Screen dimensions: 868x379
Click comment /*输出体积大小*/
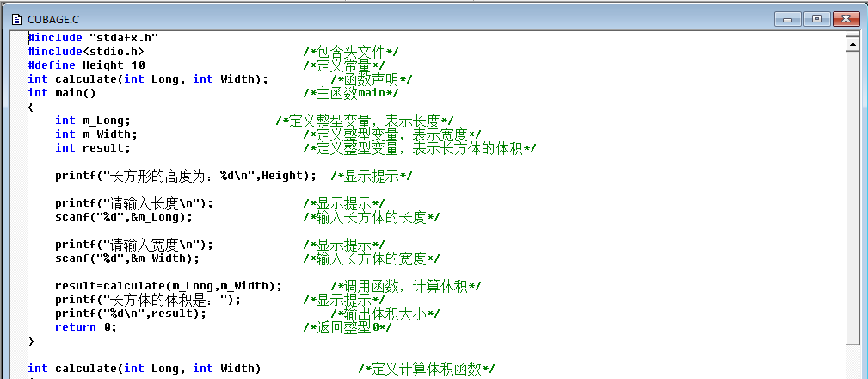(385, 314)
